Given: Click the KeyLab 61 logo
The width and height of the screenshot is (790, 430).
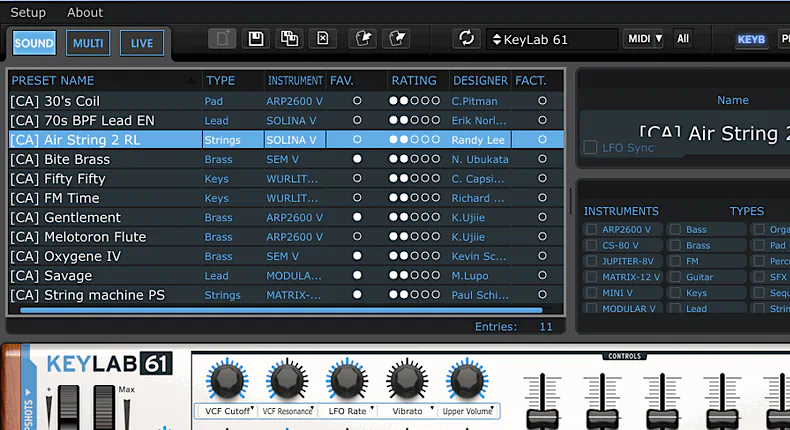Looking at the screenshot, I should [x=110, y=363].
